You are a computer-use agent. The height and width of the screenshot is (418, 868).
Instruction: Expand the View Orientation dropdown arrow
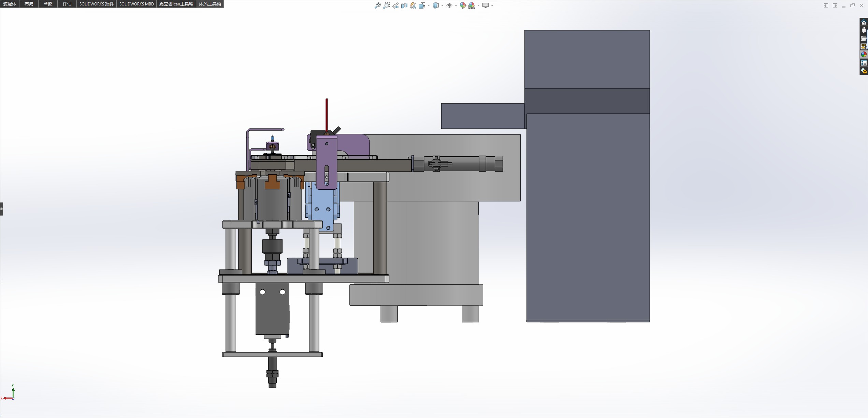pyautogui.click(x=429, y=6)
